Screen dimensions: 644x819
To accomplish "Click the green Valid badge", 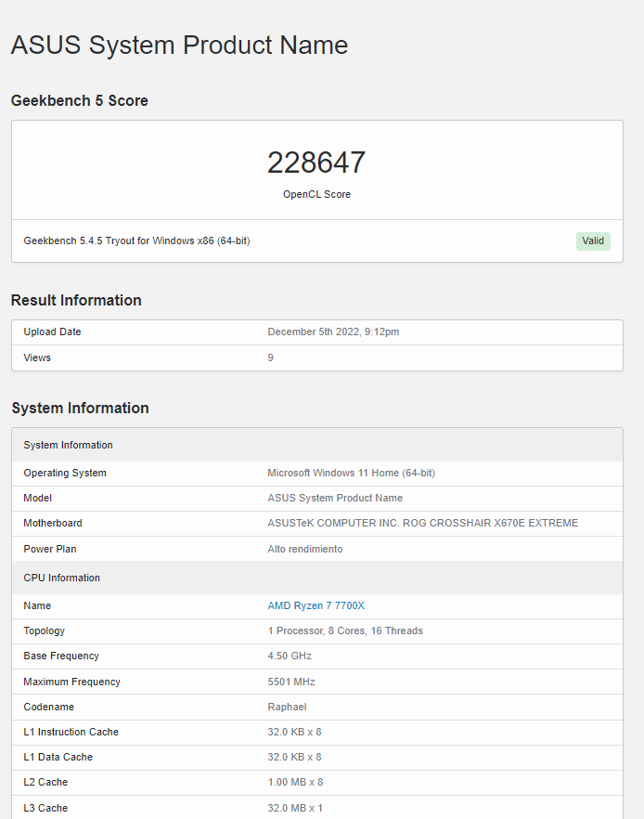I will click(593, 240).
